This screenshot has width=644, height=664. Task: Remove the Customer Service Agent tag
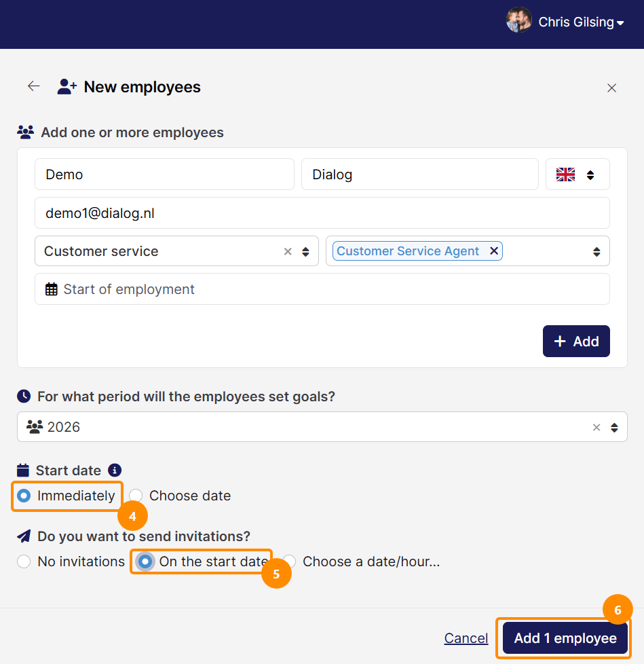(493, 251)
